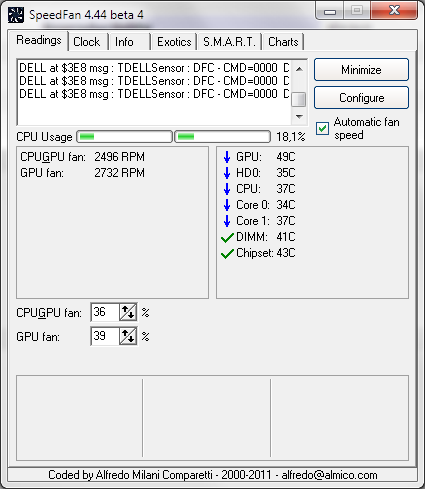Switch to the Clock tab
Screen dimensions: 425x489
click(x=87, y=42)
